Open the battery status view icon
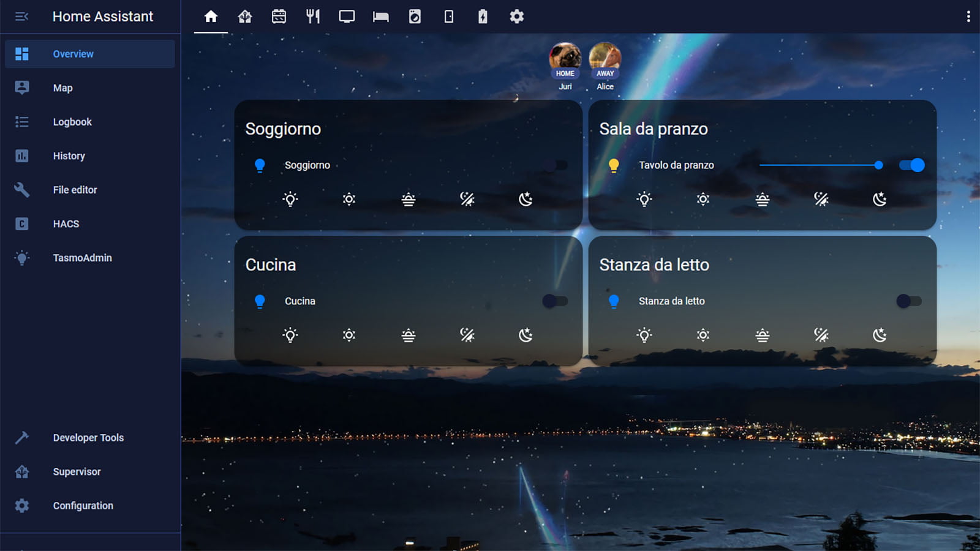This screenshot has width=980, height=551. click(x=483, y=17)
